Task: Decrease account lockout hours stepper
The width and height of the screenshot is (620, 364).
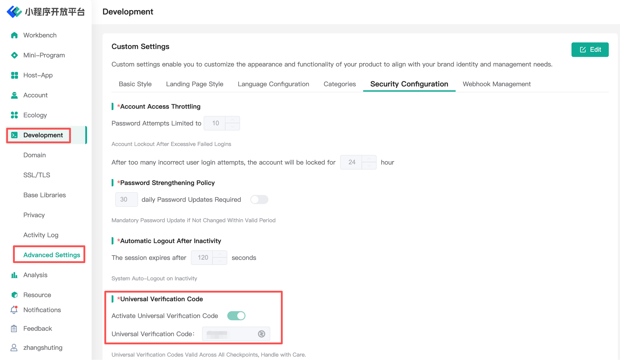Action: pos(369,166)
